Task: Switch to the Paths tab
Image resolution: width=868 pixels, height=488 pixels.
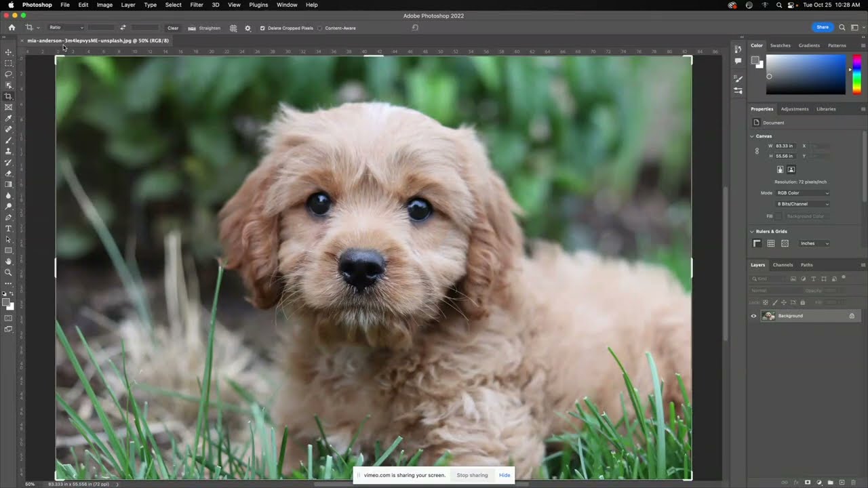Action: 806,265
